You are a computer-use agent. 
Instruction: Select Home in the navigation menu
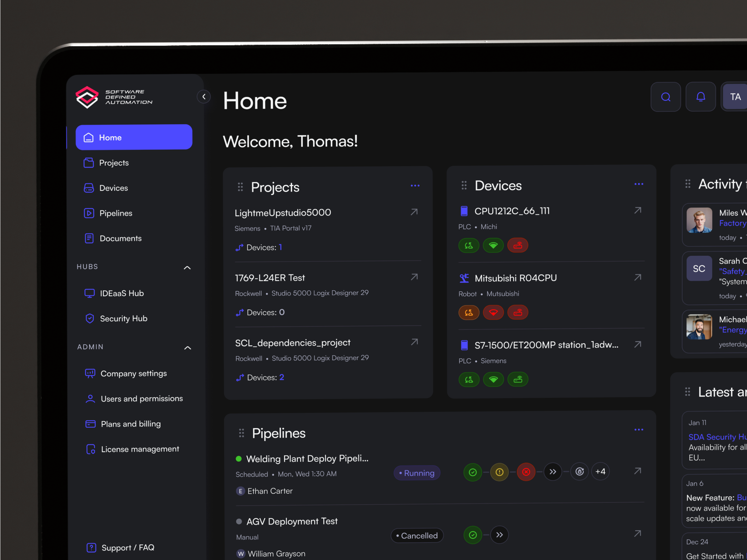110,137
